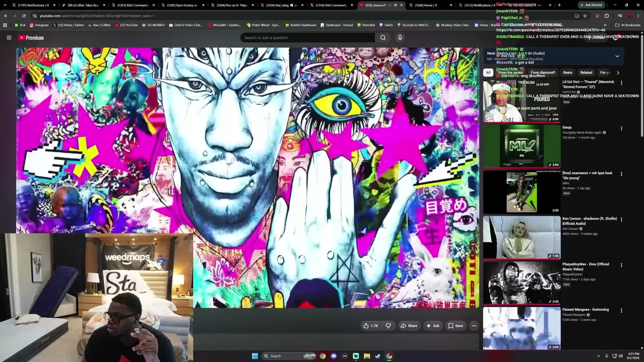Open the Ganja video thumbnail

pyautogui.click(x=522, y=146)
